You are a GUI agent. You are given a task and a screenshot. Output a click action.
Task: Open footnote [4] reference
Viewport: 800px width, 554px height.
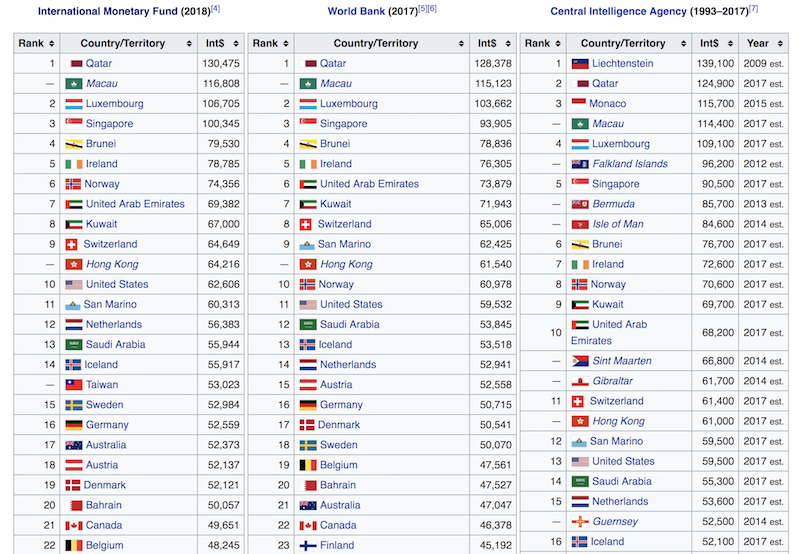tap(215, 9)
